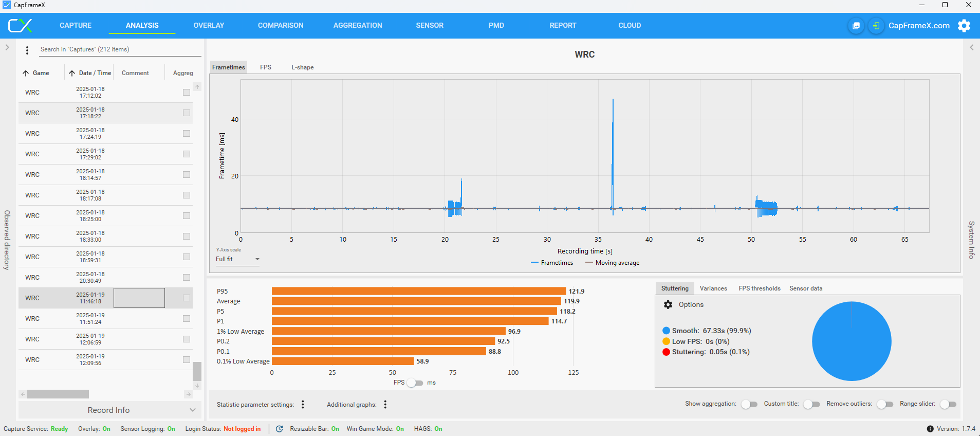Open the Stuttering Options gear

668,305
